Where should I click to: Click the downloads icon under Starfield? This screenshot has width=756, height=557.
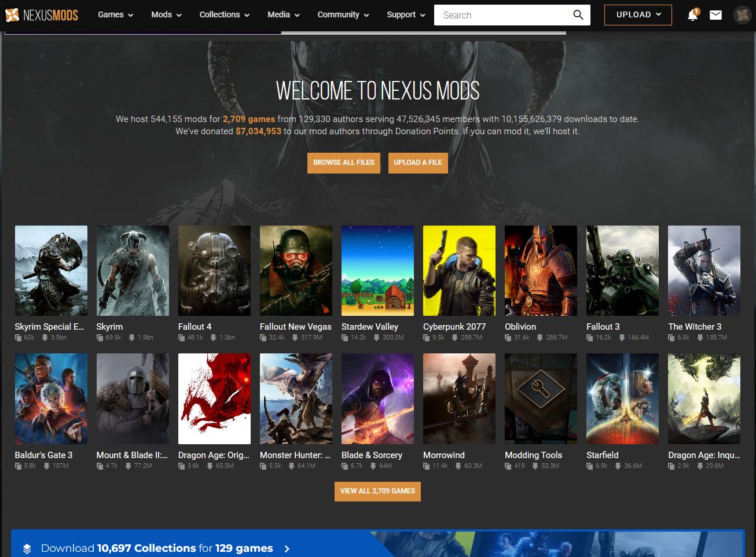[618, 466]
